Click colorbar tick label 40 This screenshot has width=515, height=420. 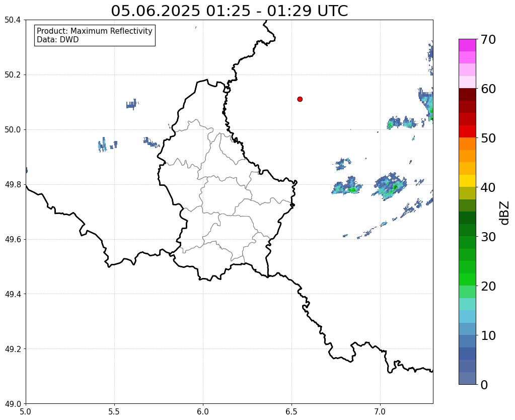pos(488,187)
